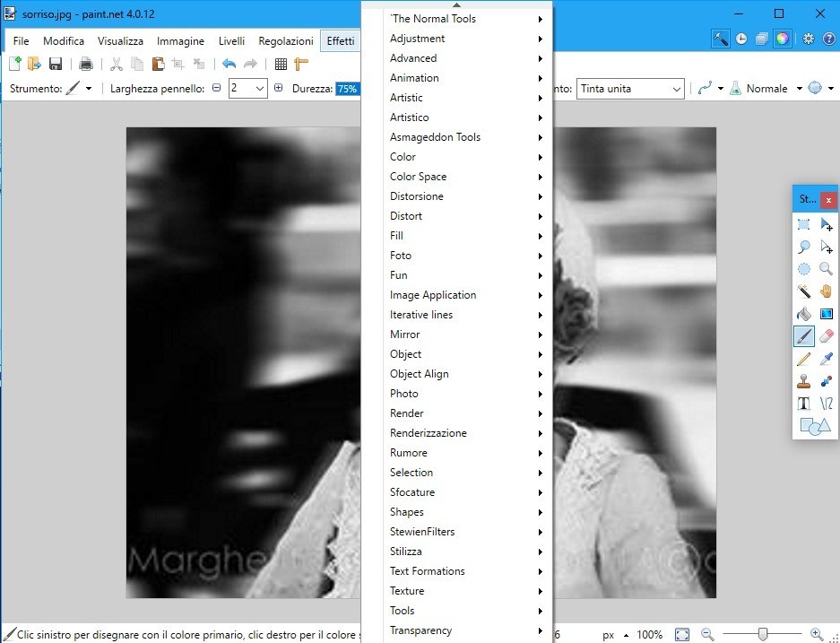Toggle the Tools window hammer button
This screenshot has height=643, width=840.
click(720, 39)
